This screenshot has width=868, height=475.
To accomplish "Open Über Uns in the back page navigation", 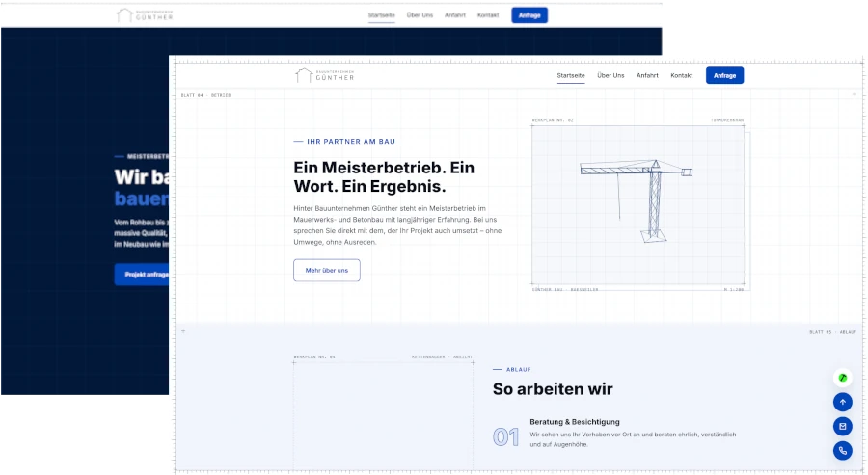I will click(x=420, y=15).
